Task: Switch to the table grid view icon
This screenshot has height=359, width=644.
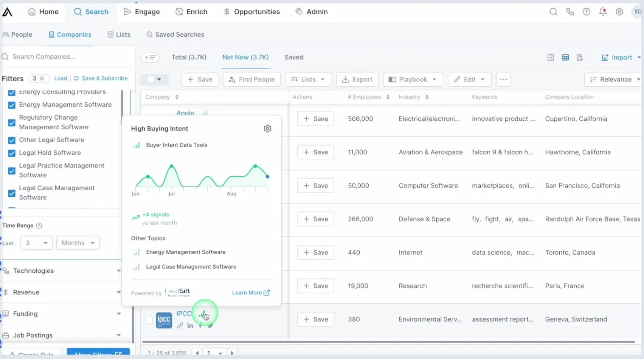Action: 565,58
